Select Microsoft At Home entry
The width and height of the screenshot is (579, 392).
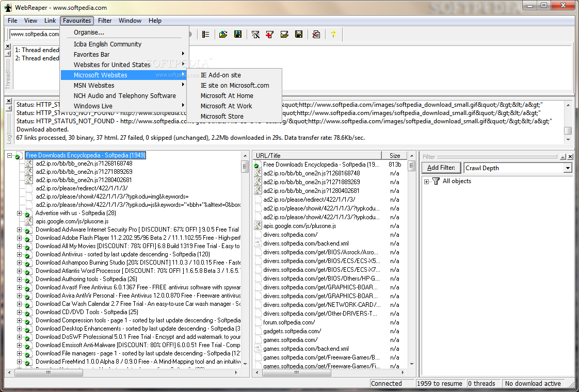click(x=234, y=96)
